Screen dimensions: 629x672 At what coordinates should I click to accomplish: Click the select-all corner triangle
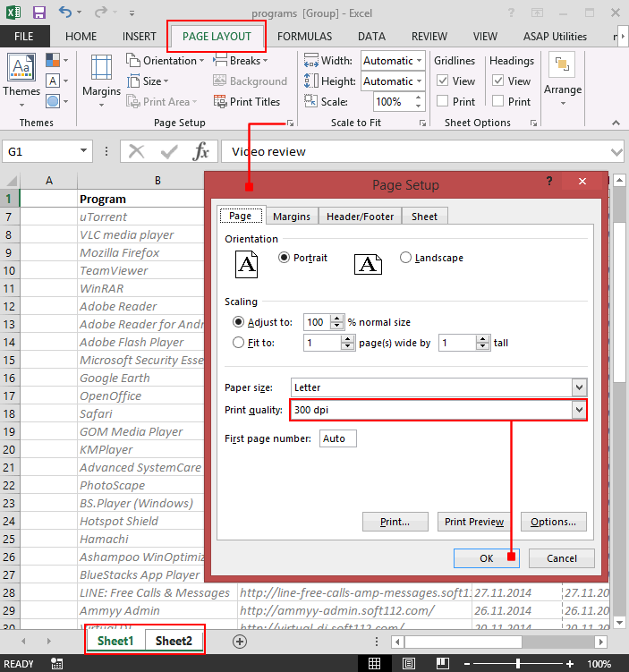point(11,181)
